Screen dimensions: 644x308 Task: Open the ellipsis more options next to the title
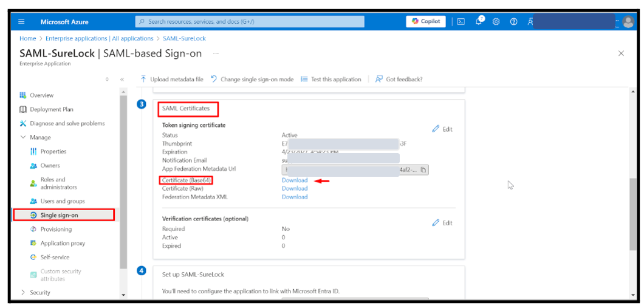pyautogui.click(x=216, y=53)
